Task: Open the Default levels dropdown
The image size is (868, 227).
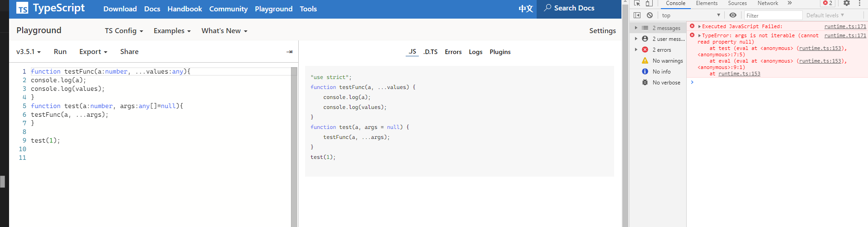Action: (825, 15)
